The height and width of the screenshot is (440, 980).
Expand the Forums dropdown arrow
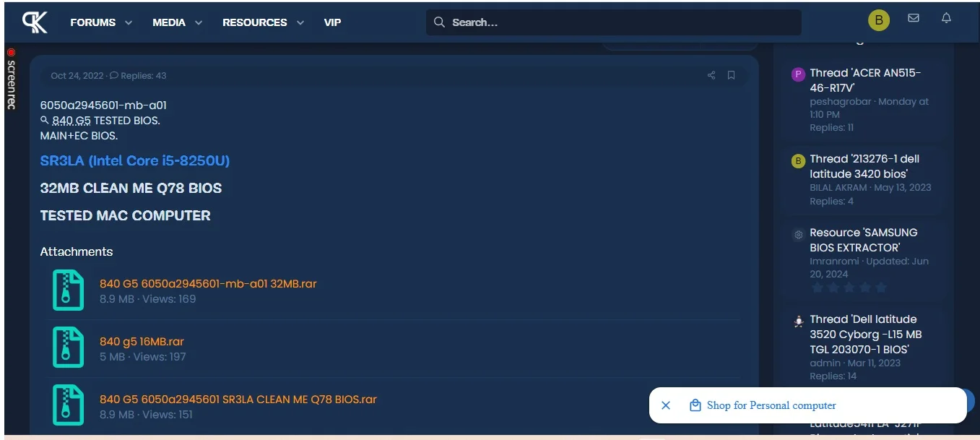coord(129,23)
